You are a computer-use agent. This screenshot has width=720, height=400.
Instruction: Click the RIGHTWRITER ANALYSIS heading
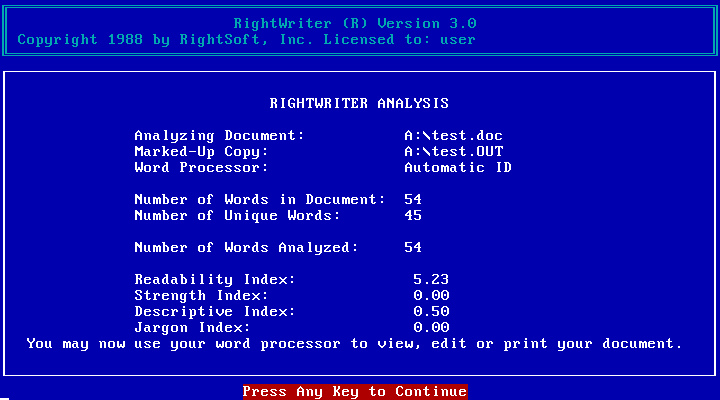pyautogui.click(x=359, y=103)
